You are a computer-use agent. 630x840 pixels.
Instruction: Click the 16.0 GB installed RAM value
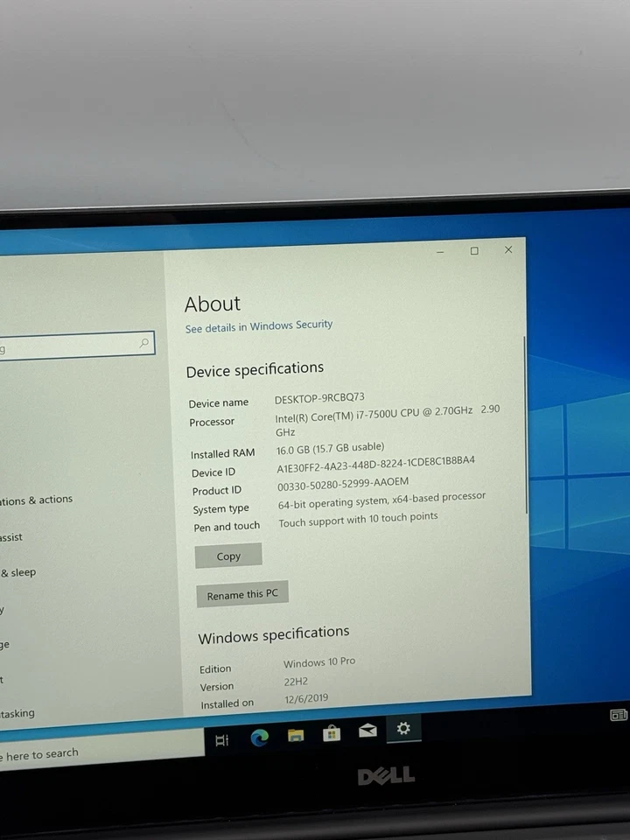[330, 447]
